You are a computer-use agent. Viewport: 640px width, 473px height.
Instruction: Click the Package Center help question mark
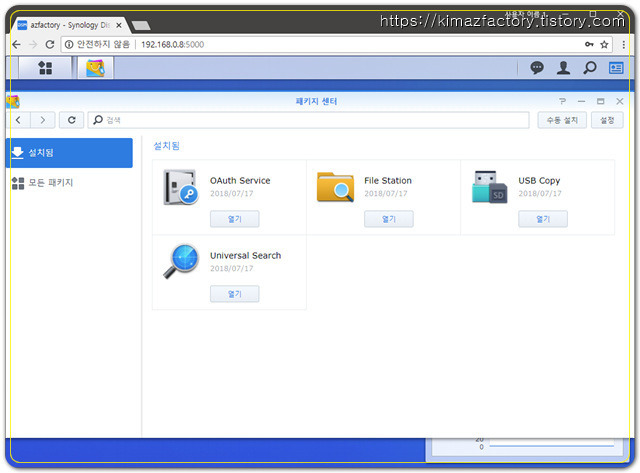(x=562, y=101)
